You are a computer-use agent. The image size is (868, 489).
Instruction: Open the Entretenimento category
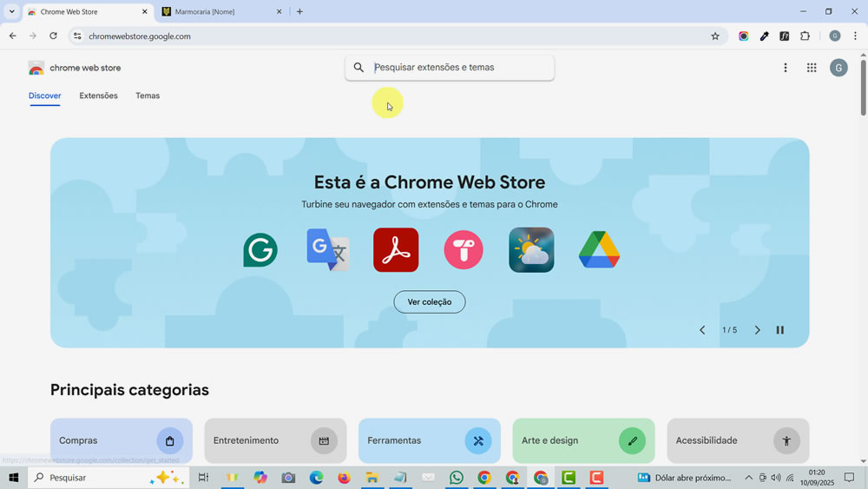coord(276,441)
